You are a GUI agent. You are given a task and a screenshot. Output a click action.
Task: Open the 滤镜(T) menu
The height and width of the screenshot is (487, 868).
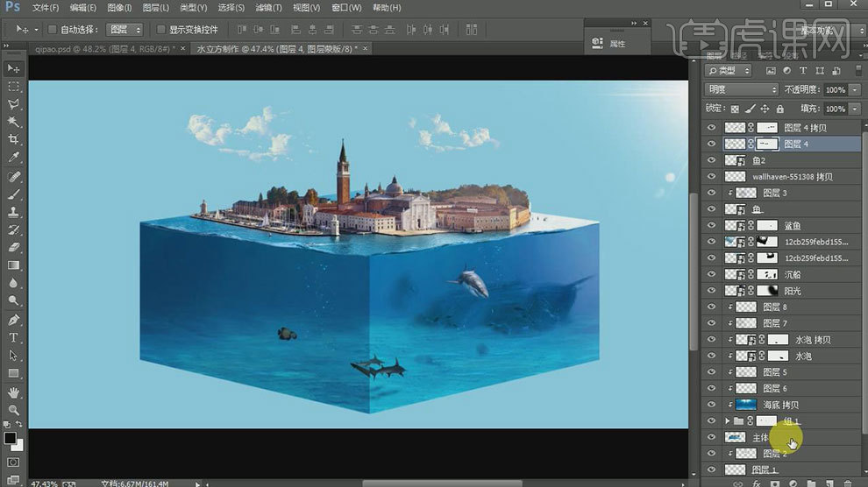pos(267,7)
